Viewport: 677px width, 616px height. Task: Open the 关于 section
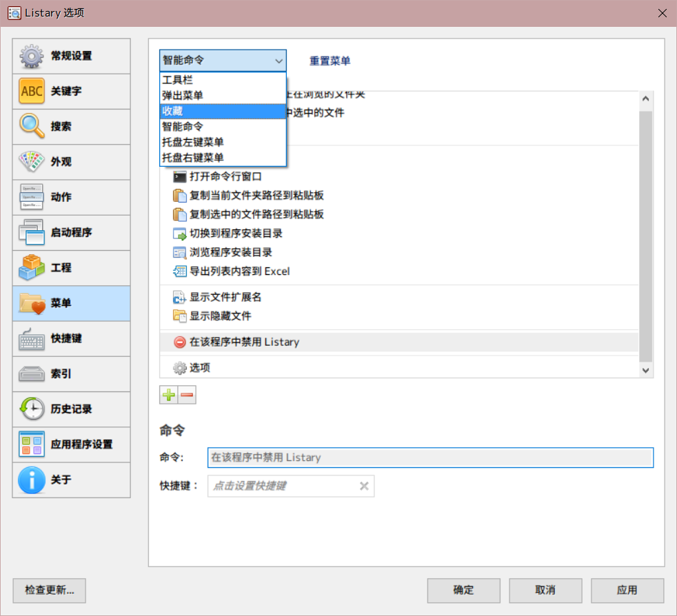71,480
